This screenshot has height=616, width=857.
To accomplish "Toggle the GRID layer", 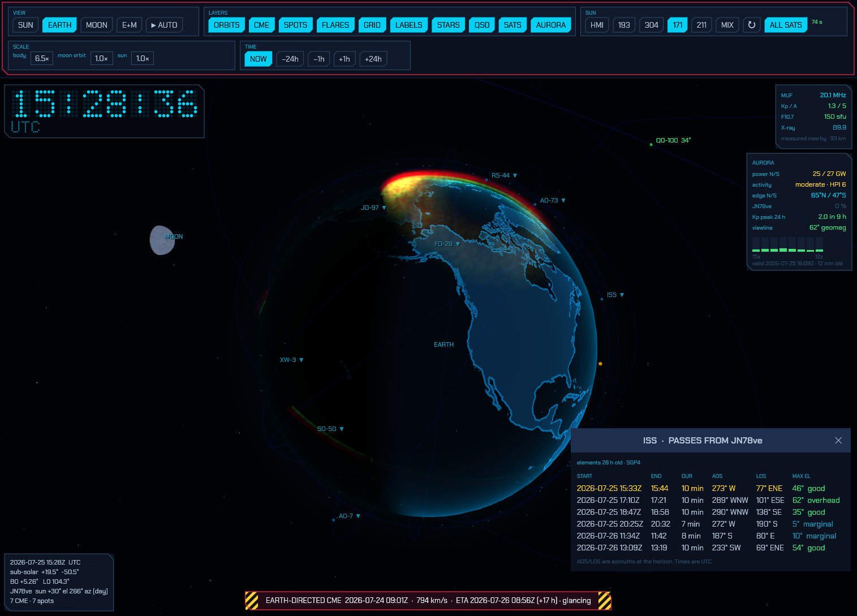I will [x=372, y=25].
